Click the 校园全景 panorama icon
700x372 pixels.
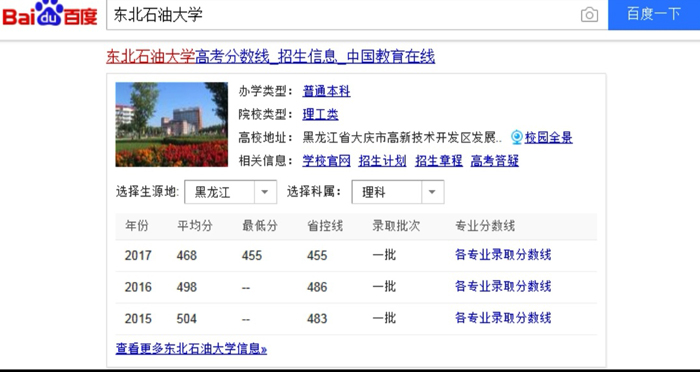[517, 138]
